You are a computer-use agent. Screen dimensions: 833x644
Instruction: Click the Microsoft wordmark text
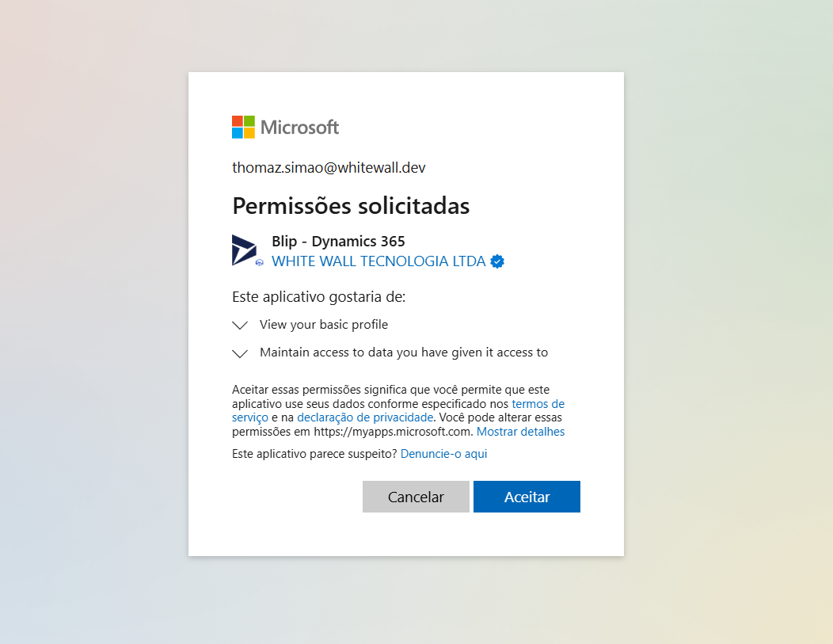click(299, 127)
